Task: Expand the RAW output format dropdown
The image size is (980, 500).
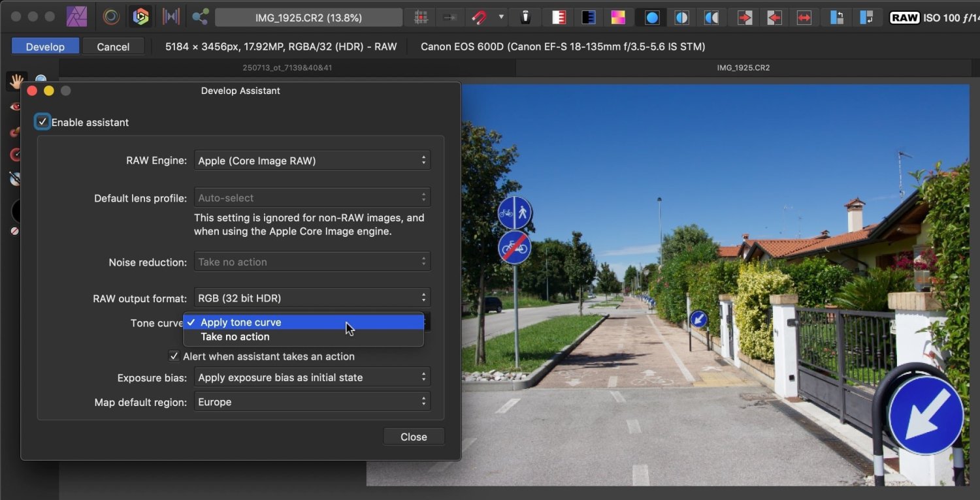Action: (x=312, y=298)
